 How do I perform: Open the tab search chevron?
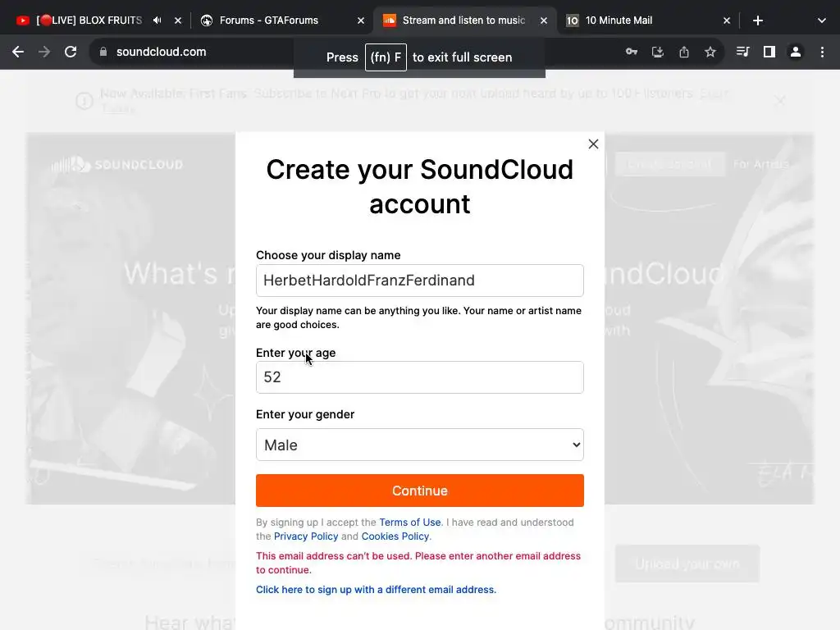tap(821, 21)
